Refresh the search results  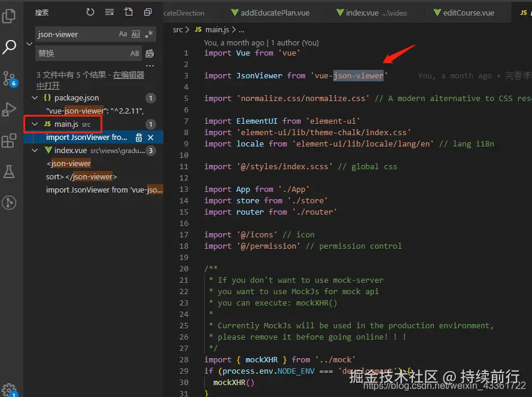coord(90,12)
